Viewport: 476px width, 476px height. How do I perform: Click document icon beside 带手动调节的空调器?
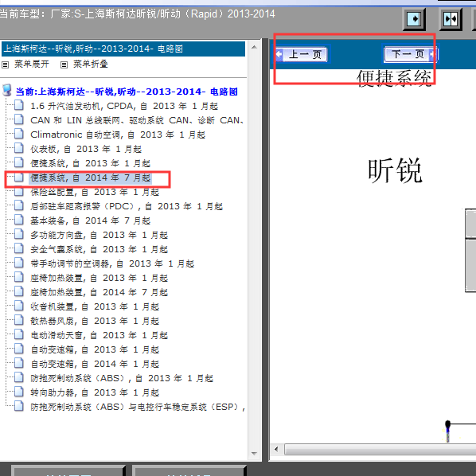click(x=19, y=263)
